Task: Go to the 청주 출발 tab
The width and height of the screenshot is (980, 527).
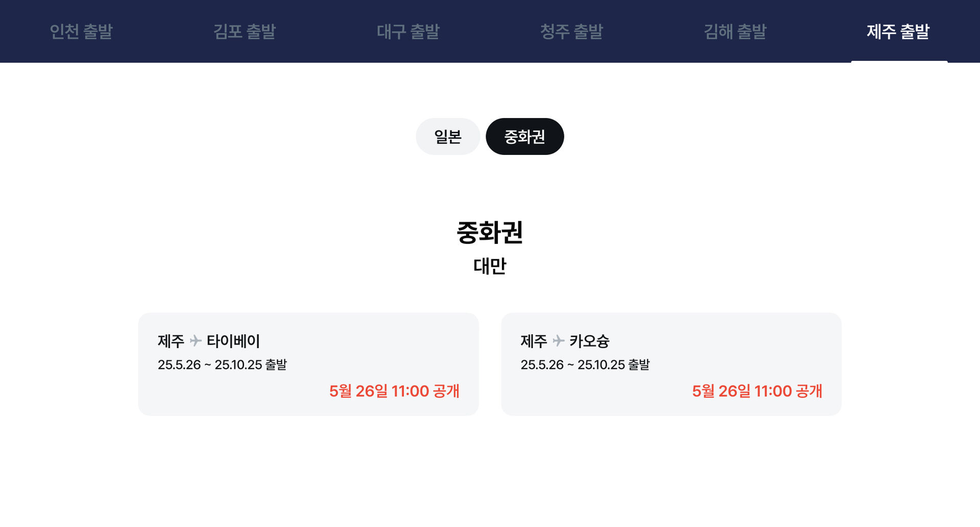Action: tap(571, 32)
